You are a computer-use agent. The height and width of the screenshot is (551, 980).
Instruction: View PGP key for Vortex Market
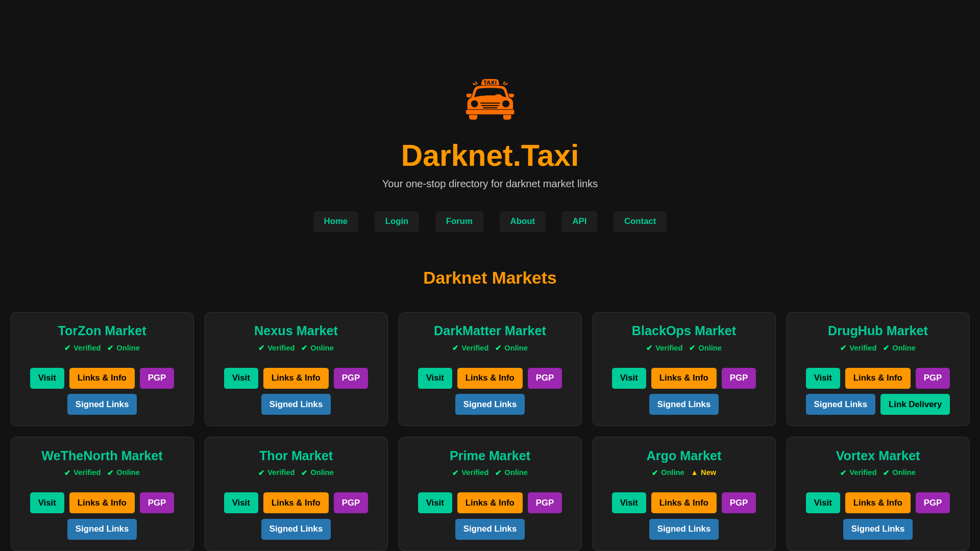point(933,503)
